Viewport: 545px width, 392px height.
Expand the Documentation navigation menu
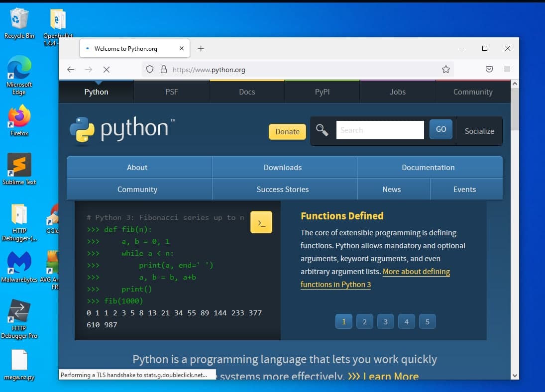pyautogui.click(x=428, y=168)
